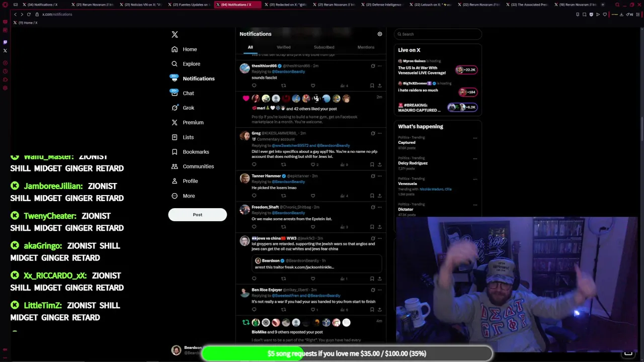Open more menu on thesithlord66's post

[379, 66]
